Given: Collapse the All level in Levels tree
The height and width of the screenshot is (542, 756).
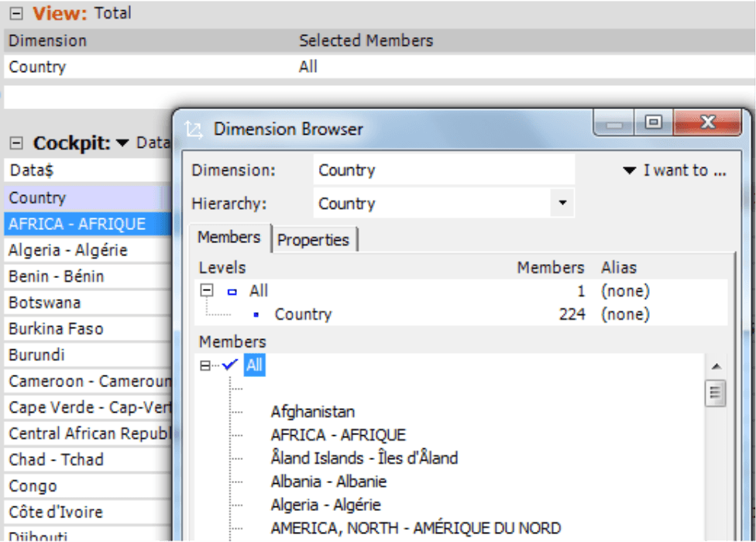Looking at the screenshot, I should tap(207, 290).
